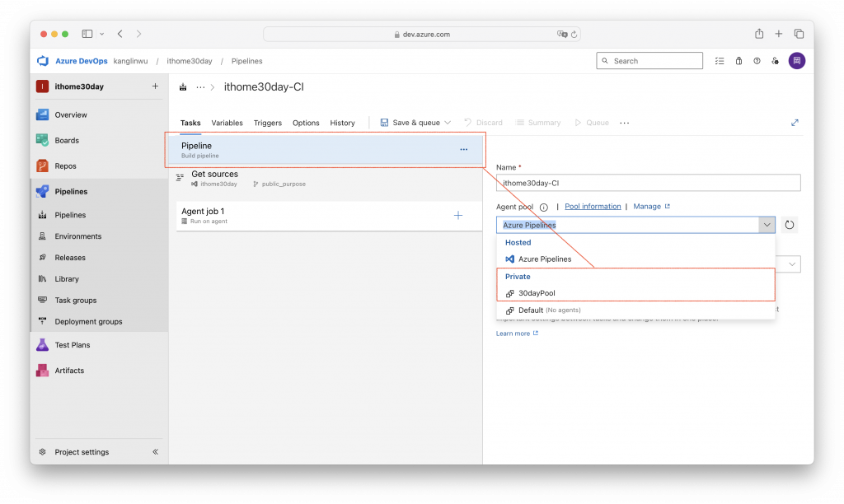This screenshot has width=844, height=504.
Task: Open the help question mark icon
Action: 757,61
